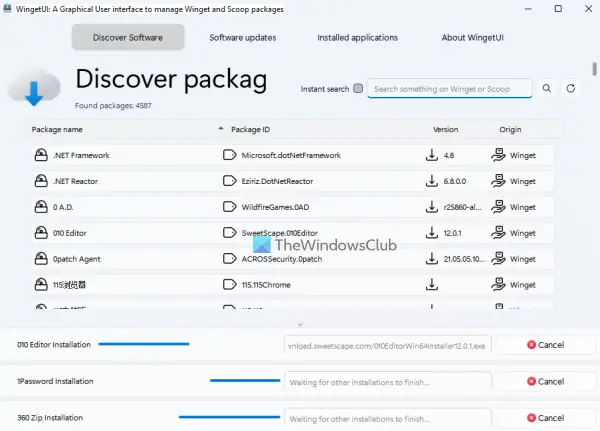Screen dimensions: 600x431
Task: Click the 1Password installation progress bar
Action: point(245,380)
